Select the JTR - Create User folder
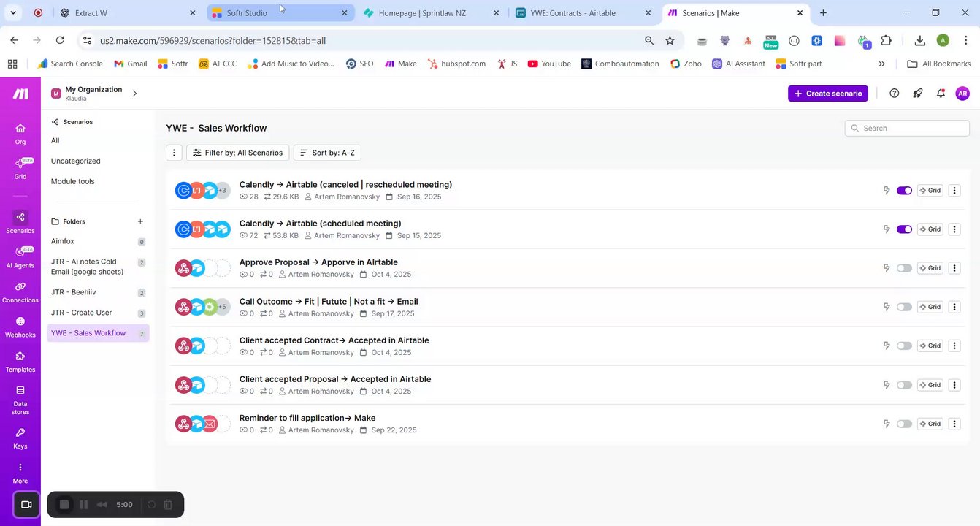The image size is (980, 526). [98, 313]
